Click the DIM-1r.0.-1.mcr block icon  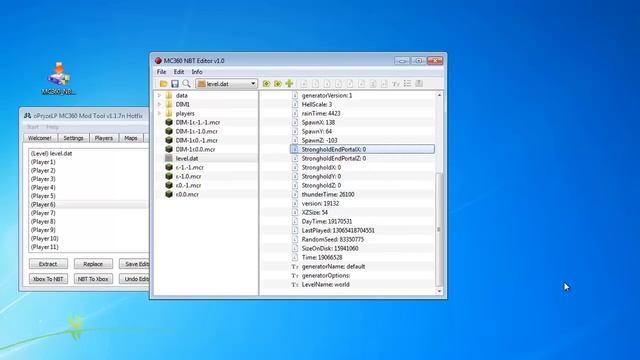coord(169,140)
